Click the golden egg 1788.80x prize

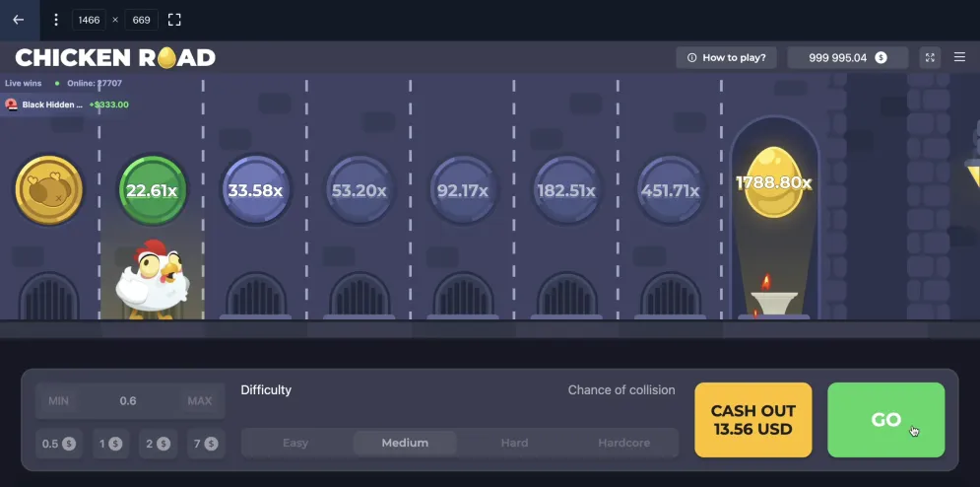pyautogui.click(x=774, y=182)
